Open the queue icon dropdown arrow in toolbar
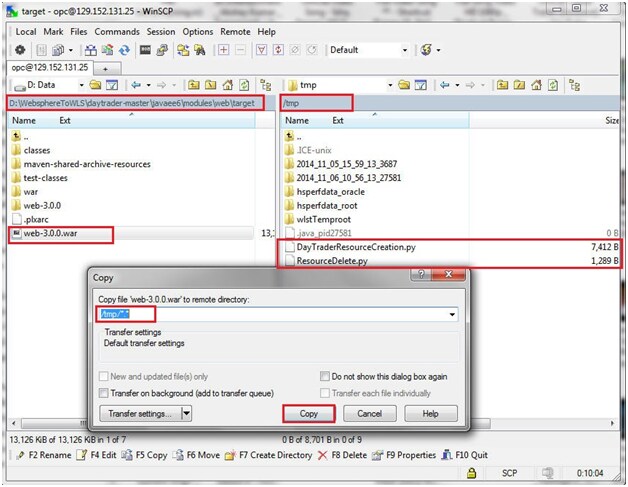The image size is (628, 487). pos(70,50)
